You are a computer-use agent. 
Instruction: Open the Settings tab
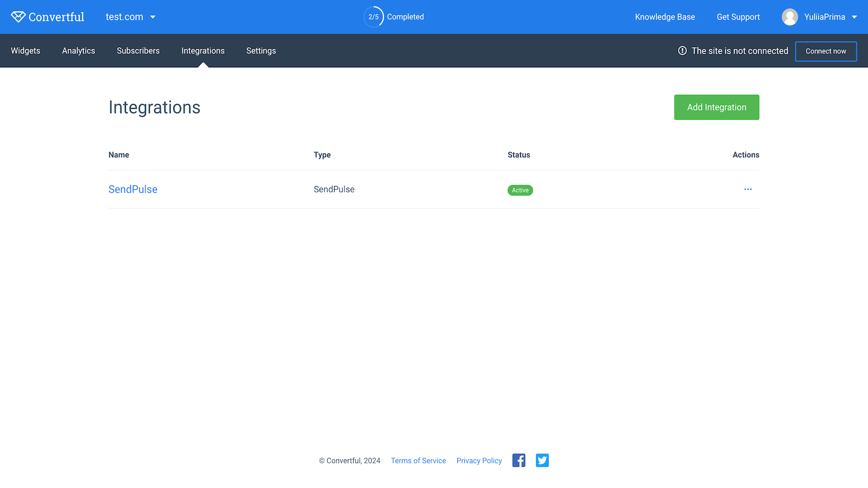[x=261, y=50]
